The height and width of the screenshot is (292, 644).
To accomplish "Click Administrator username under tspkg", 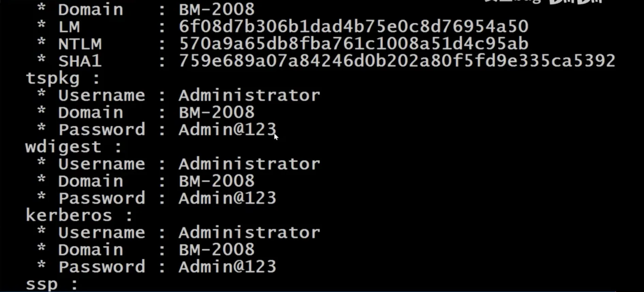I will pos(249,95).
